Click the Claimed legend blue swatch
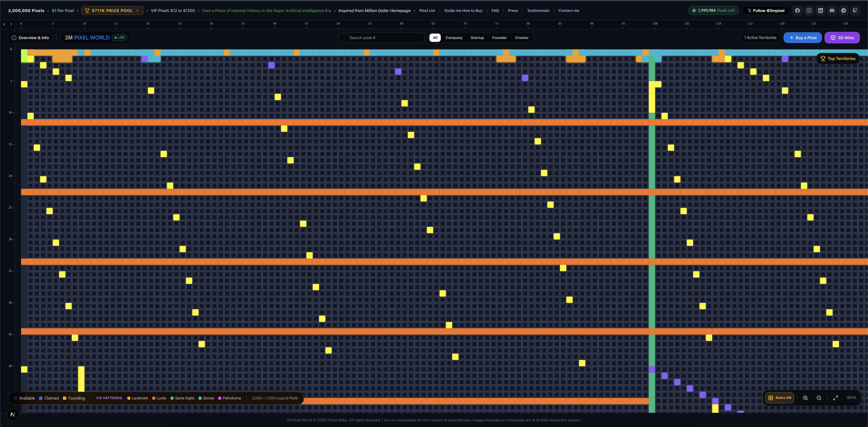Screen dimensions: 868x427 click(x=41, y=398)
